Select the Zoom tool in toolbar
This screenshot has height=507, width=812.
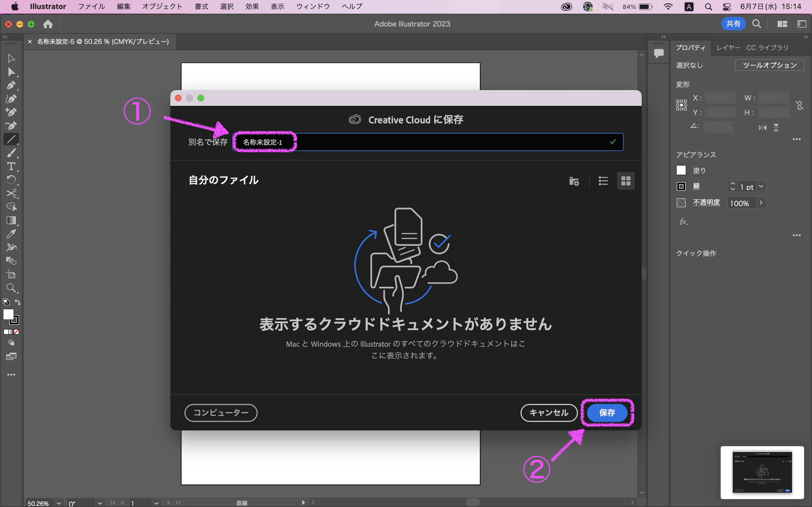tap(11, 288)
